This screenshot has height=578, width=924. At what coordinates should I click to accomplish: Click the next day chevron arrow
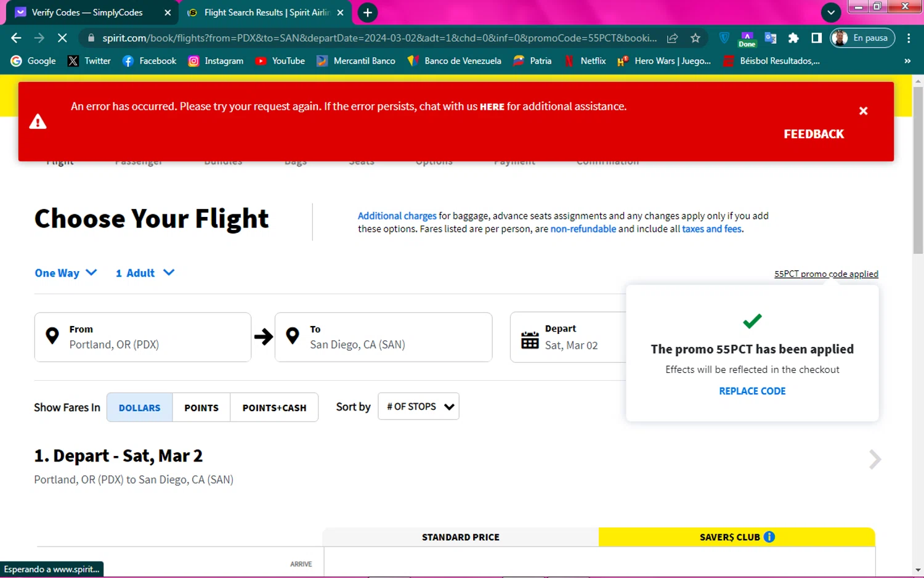tap(875, 459)
